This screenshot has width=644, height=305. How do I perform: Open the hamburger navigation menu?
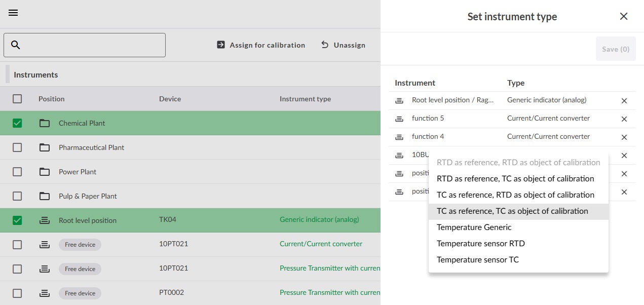[13, 13]
